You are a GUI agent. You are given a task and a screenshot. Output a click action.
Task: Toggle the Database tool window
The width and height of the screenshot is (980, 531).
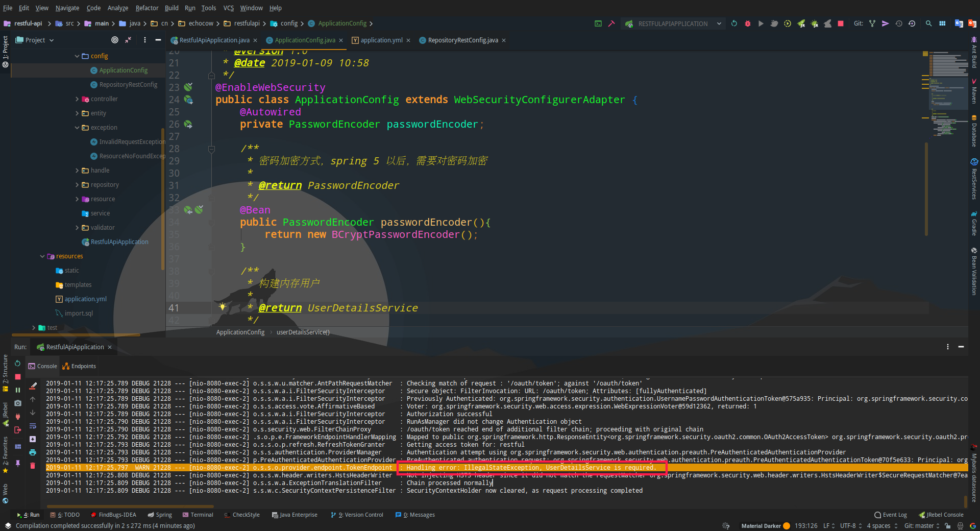[974, 131]
